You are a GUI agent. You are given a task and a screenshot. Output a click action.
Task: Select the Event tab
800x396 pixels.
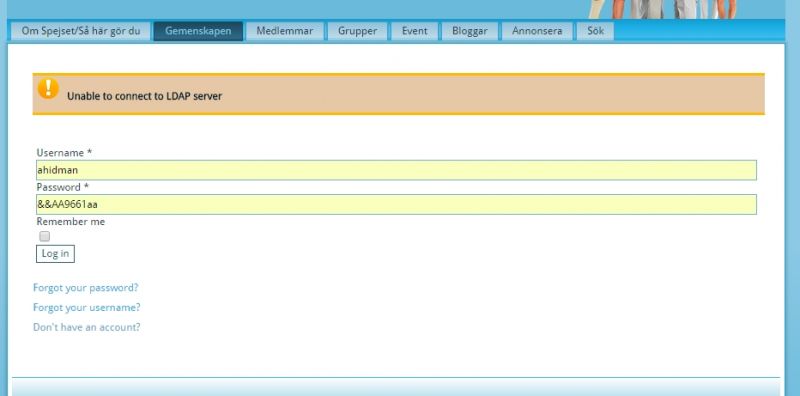click(414, 31)
